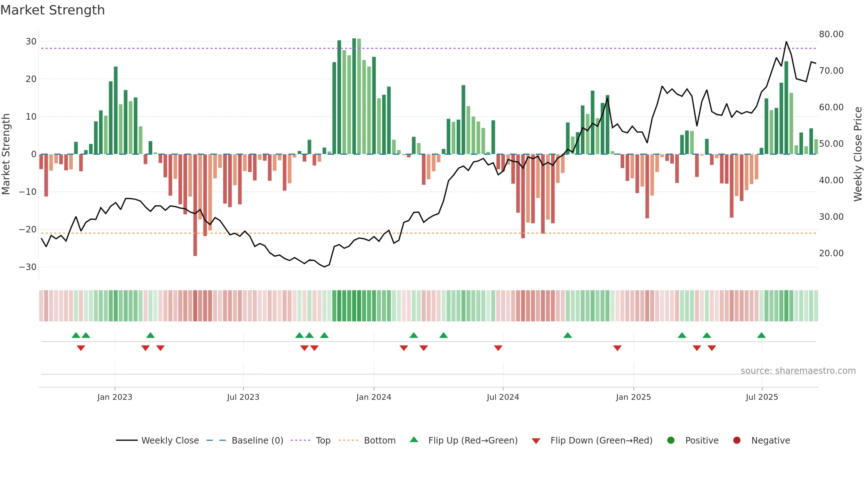Click the 50.00 price axis label
This screenshot has height=488, width=868.
[x=831, y=144]
